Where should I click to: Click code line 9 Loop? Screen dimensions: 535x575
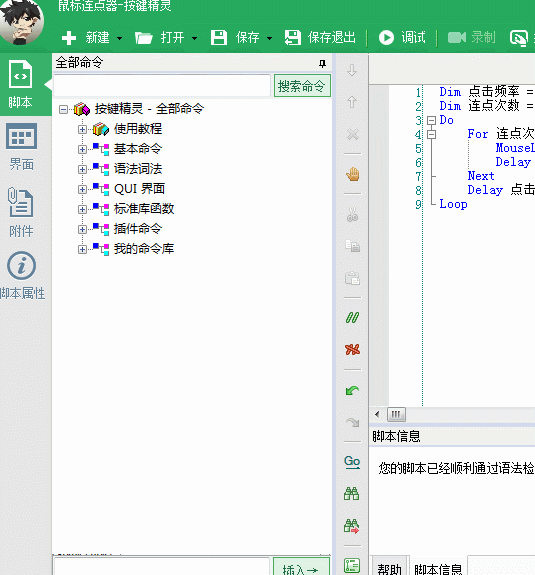pyautogui.click(x=453, y=204)
